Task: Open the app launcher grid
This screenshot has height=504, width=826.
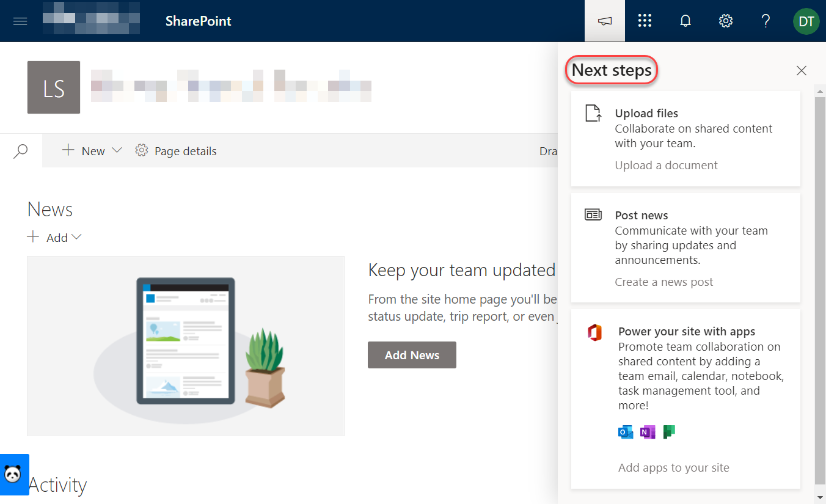Action: coord(645,21)
